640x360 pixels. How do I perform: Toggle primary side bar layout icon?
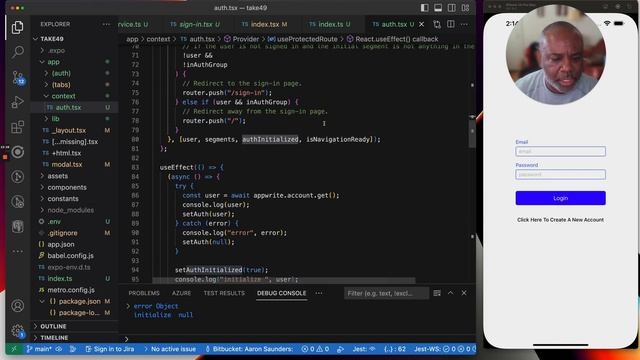point(424,8)
